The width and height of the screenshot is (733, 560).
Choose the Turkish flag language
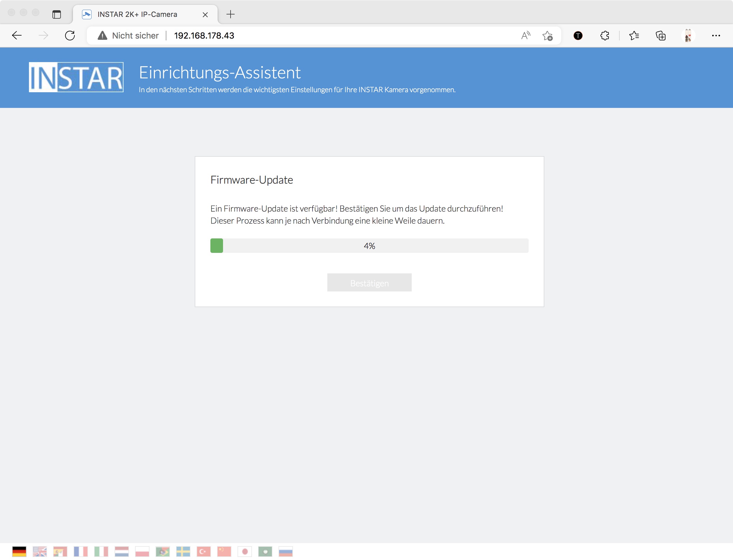click(204, 551)
